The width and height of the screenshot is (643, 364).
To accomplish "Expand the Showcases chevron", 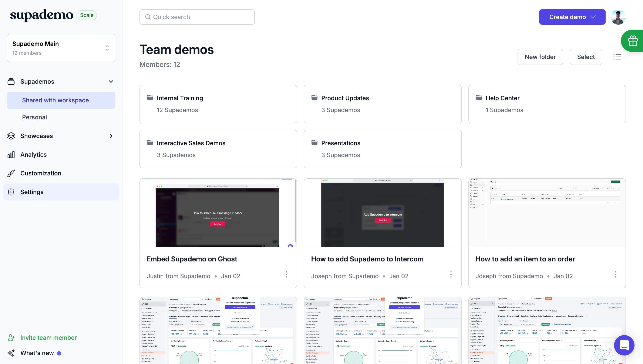I will [111, 136].
